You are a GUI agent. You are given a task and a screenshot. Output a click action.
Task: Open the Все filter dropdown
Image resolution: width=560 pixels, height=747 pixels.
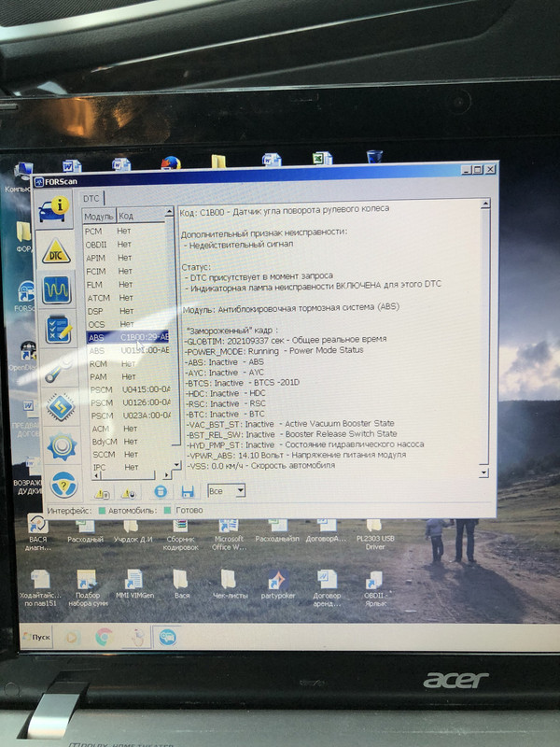[227, 491]
